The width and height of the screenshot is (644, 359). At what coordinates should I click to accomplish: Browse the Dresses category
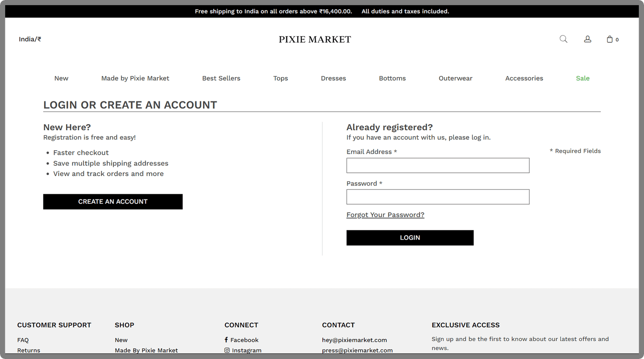click(333, 78)
